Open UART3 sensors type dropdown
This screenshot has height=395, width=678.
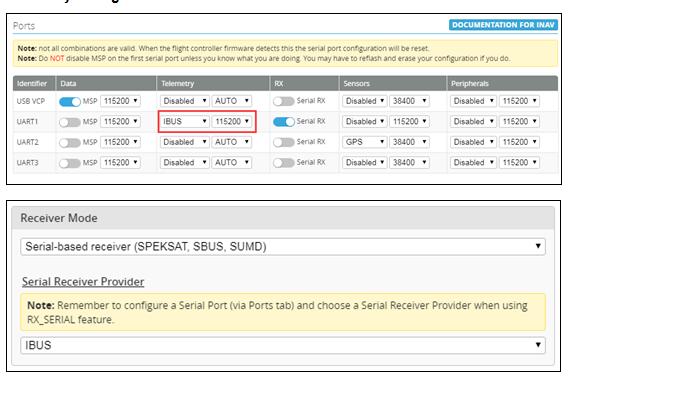pos(365,163)
